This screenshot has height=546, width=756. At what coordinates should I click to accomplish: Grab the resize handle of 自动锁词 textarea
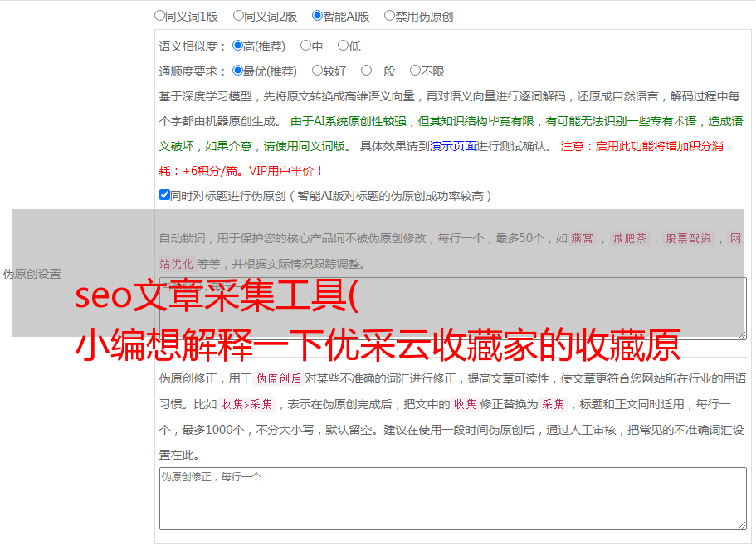[742, 335]
